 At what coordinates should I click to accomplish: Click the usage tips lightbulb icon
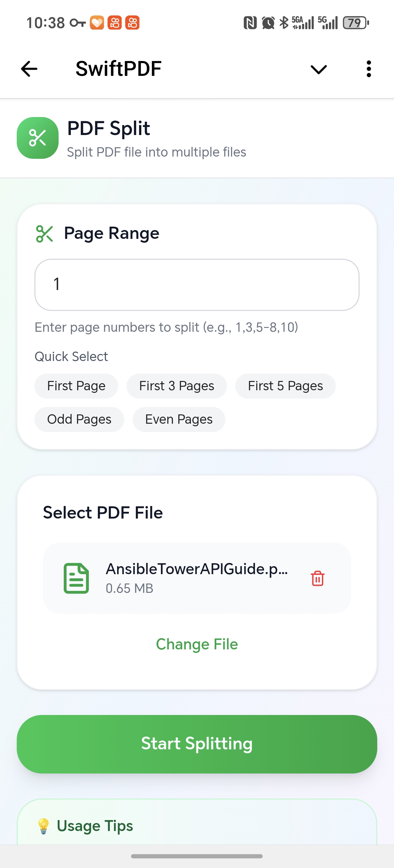44,825
